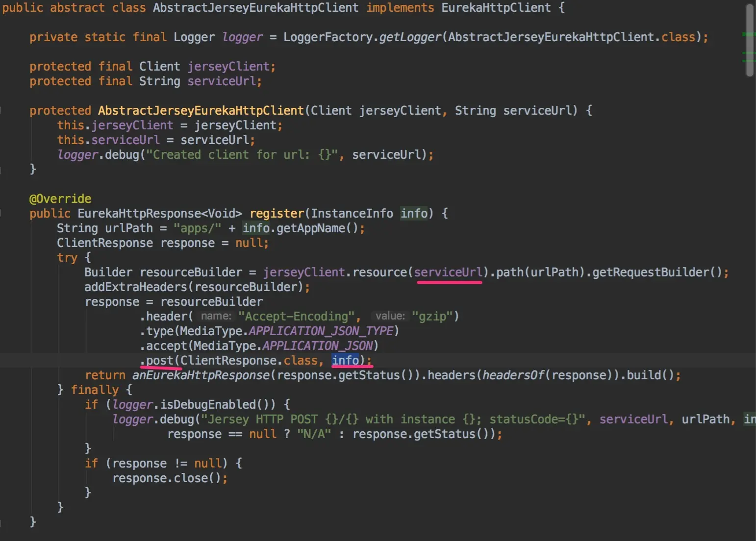Click the APPLICATION_JSON_TYPE constant
The width and height of the screenshot is (756, 541).
point(321,331)
